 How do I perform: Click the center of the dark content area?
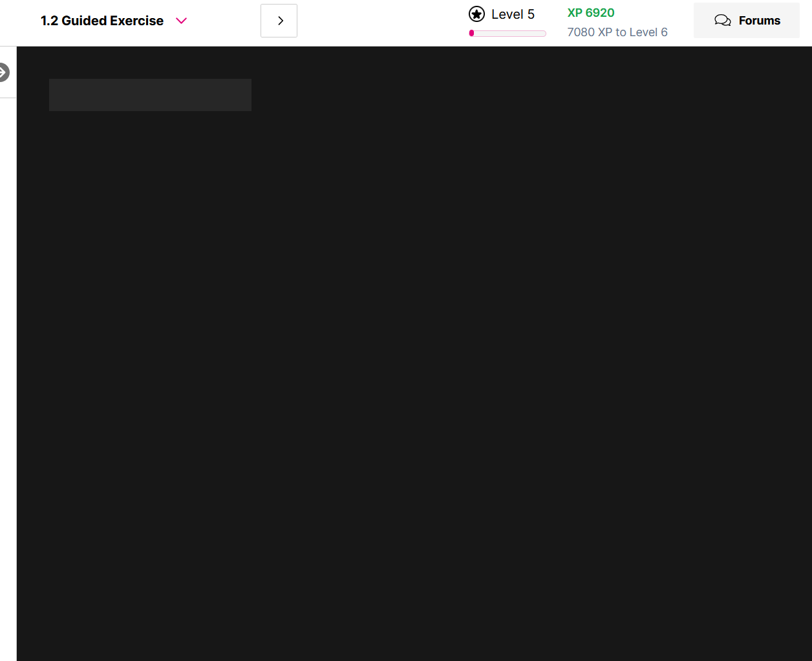[414, 353]
